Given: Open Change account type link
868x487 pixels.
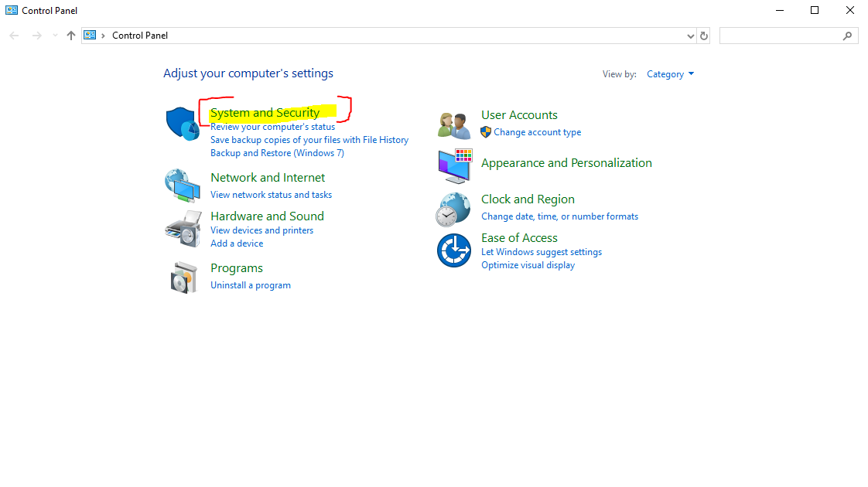Looking at the screenshot, I should pyautogui.click(x=537, y=132).
